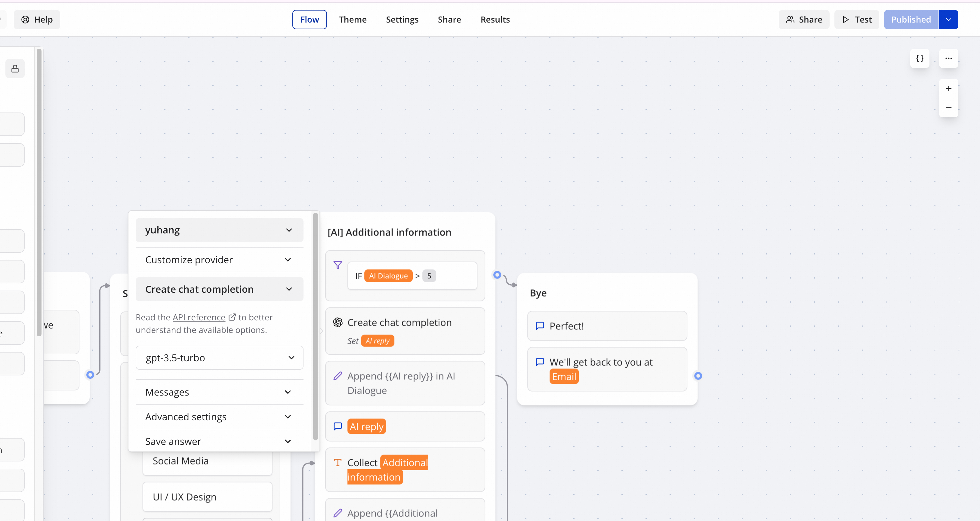Expand the Messages section
Screen dimensions: 980x521
click(219, 392)
